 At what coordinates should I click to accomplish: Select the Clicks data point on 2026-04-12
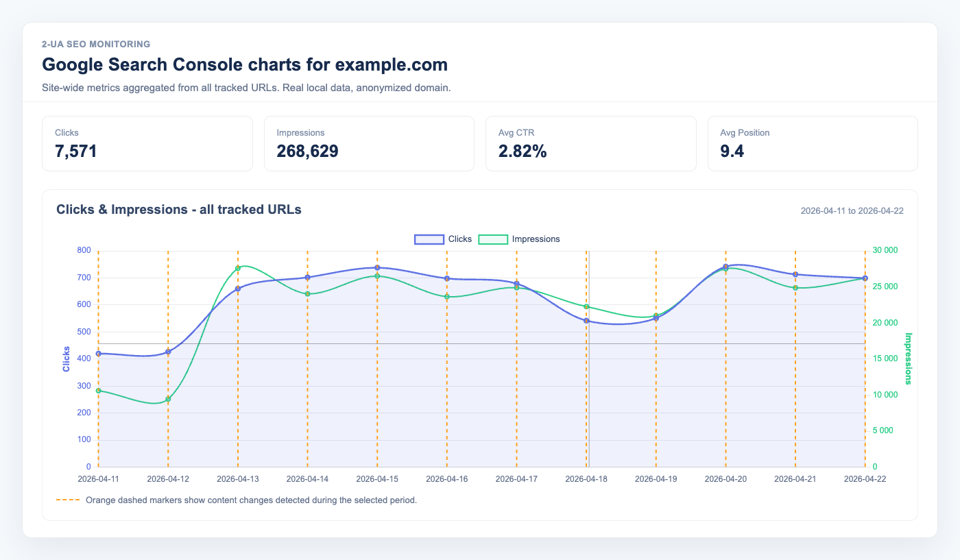tap(168, 352)
